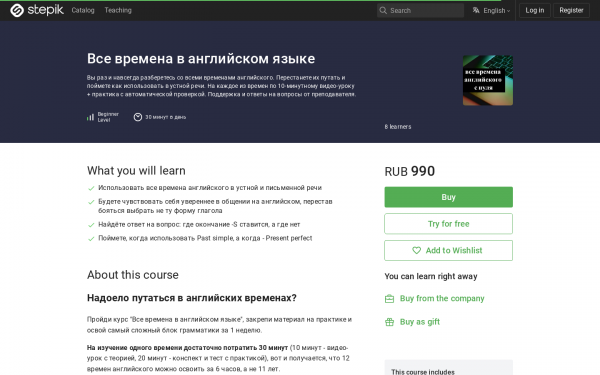
Task: Click the briefcase icon beside Buy from the company
Action: pos(389,299)
